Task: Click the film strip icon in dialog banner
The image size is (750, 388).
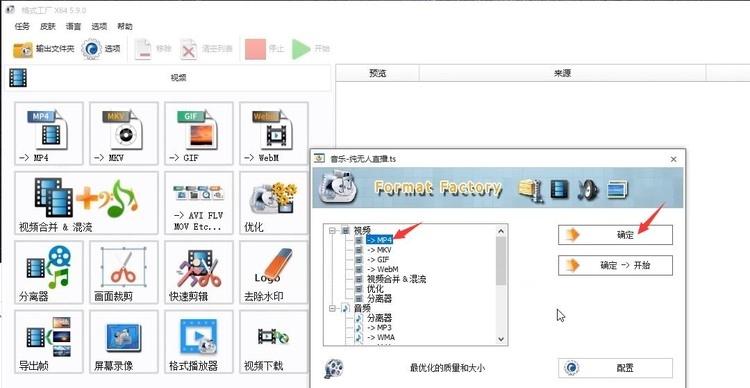Action: [560, 189]
